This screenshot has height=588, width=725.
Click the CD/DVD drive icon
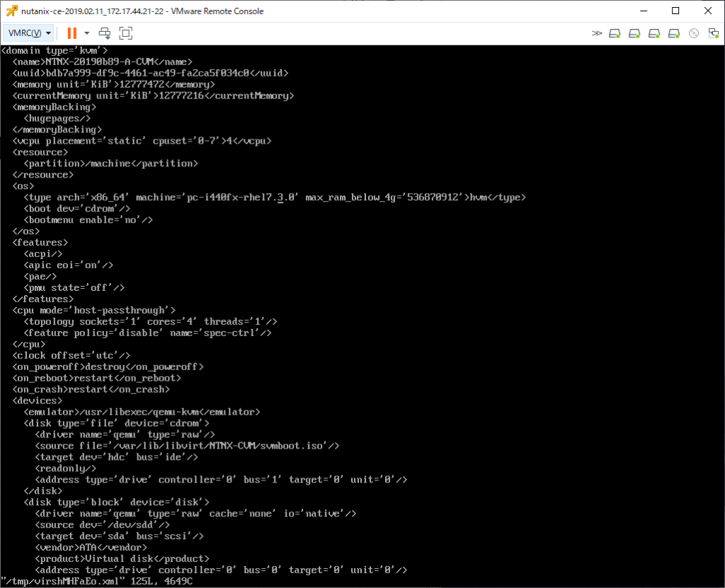point(694,33)
